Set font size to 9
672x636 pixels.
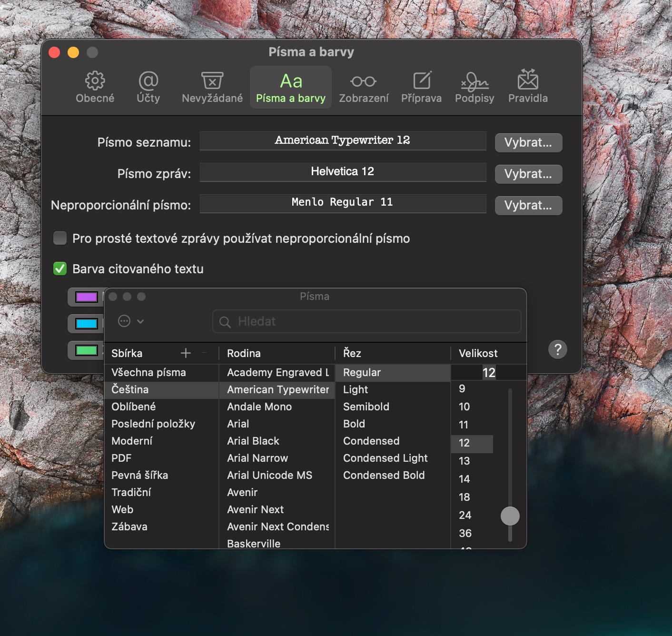coord(472,388)
